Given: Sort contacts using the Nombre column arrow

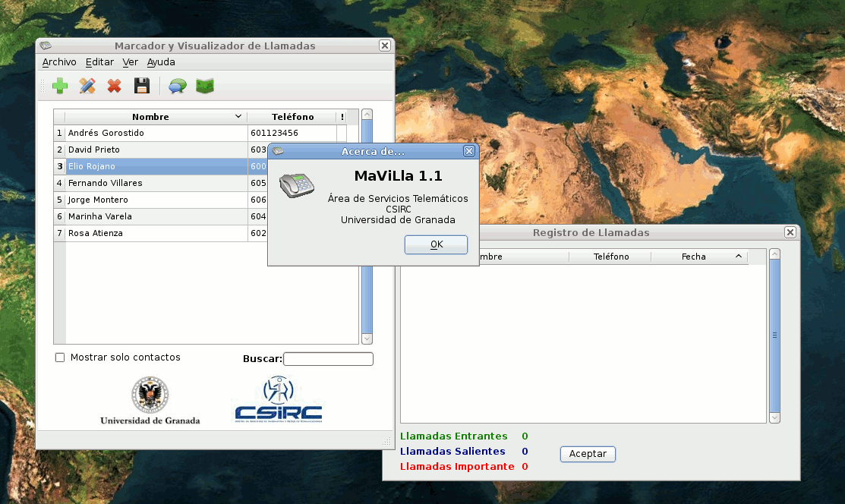Looking at the screenshot, I should click(238, 117).
